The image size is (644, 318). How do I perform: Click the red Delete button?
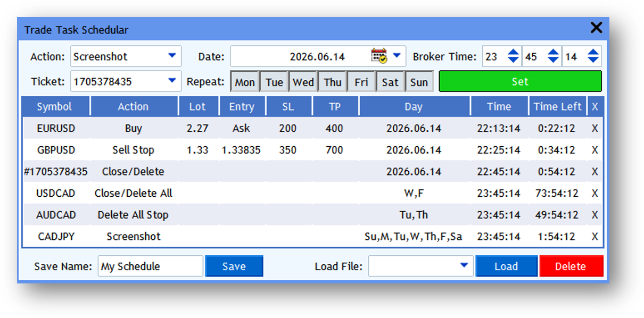571,266
